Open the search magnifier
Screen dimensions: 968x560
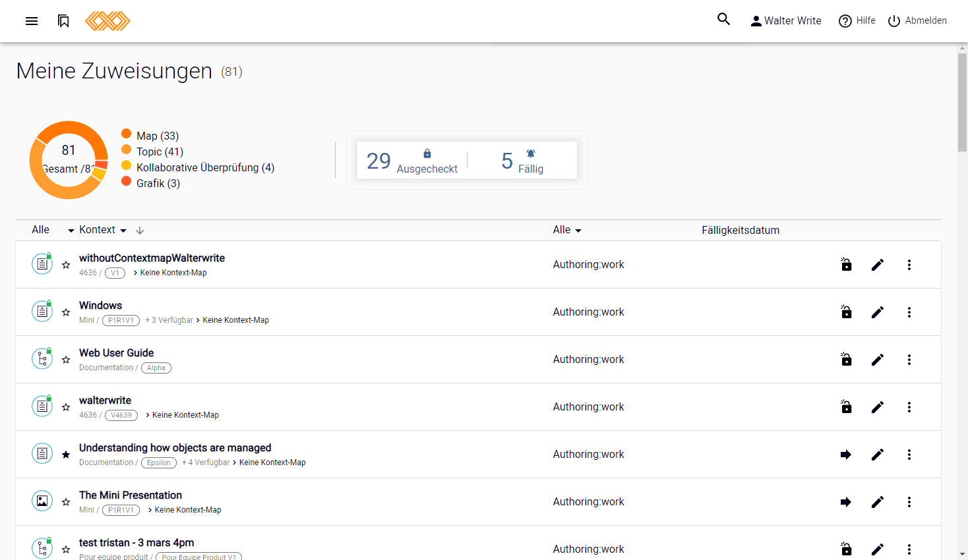click(x=724, y=19)
